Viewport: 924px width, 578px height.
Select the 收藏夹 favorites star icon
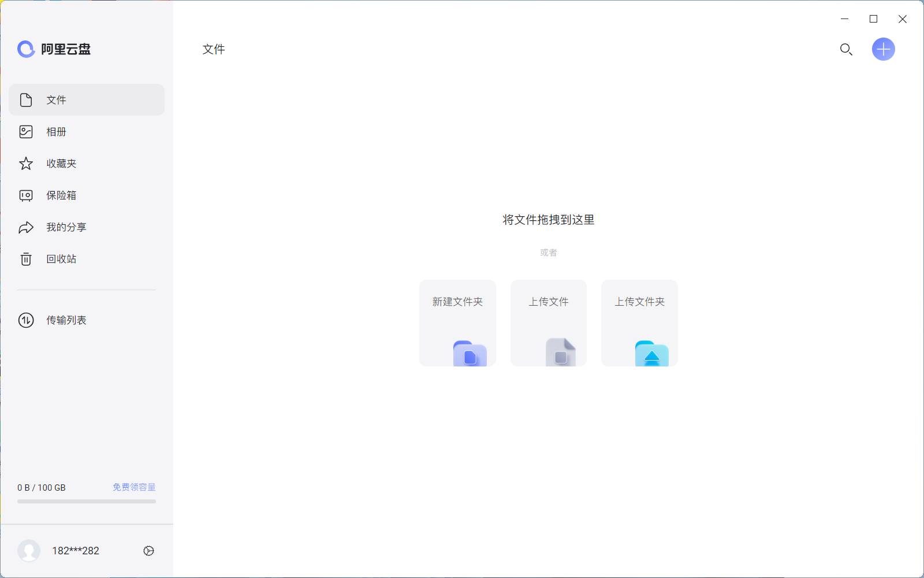click(x=25, y=163)
